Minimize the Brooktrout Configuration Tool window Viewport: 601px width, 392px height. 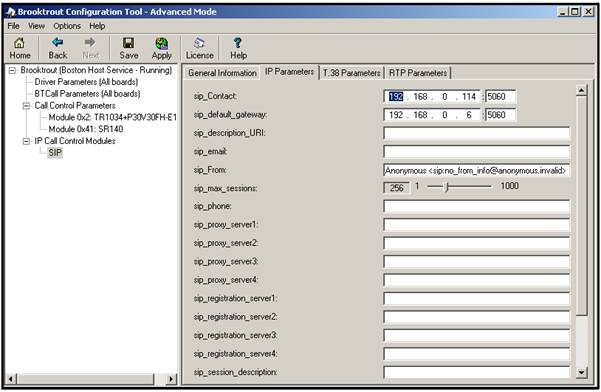[562, 12]
